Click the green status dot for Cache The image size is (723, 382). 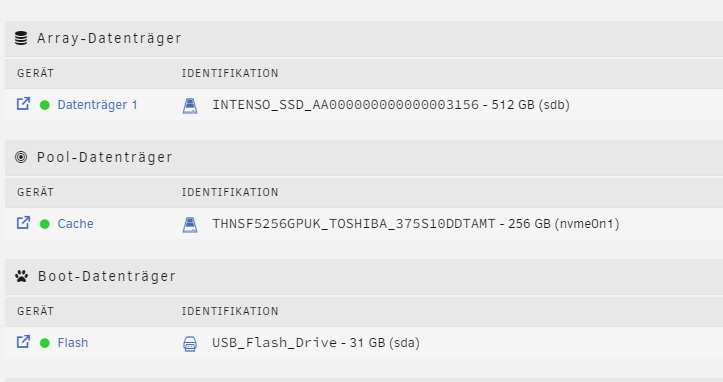click(45, 224)
